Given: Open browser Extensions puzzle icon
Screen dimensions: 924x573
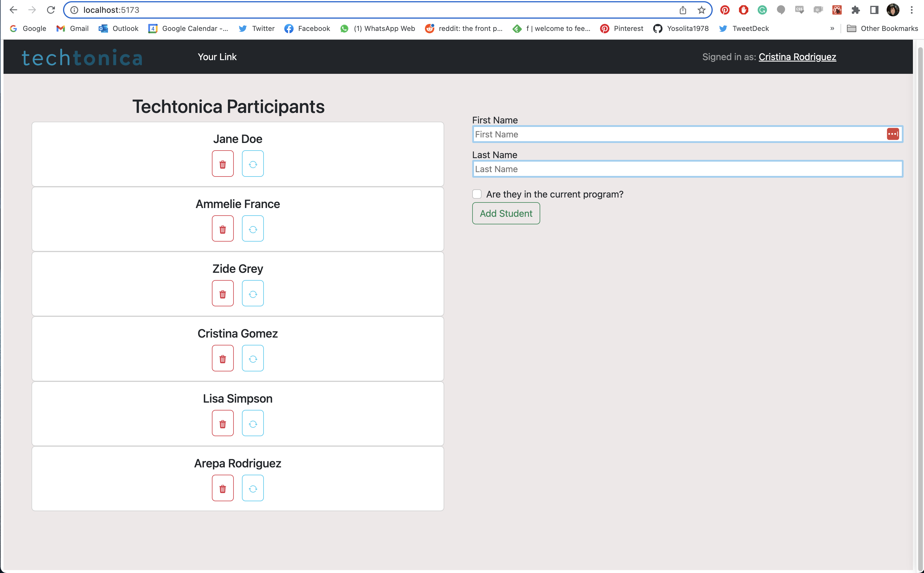Looking at the screenshot, I should click(x=855, y=10).
